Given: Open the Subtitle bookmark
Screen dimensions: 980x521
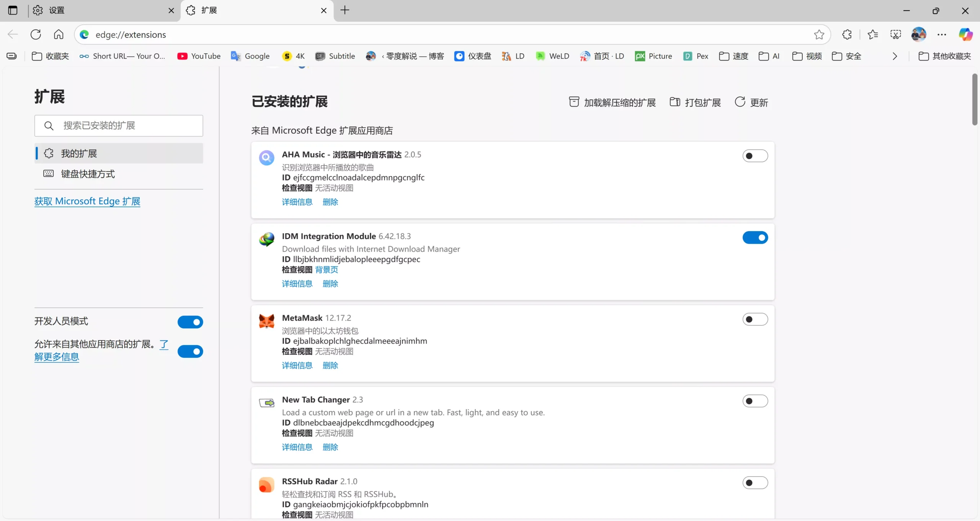Looking at the screenshot, I should (x=335, y=56).
